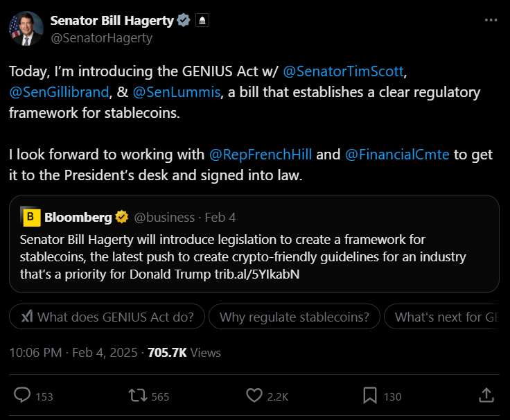Like the post with heart icon

coord(254,395)
